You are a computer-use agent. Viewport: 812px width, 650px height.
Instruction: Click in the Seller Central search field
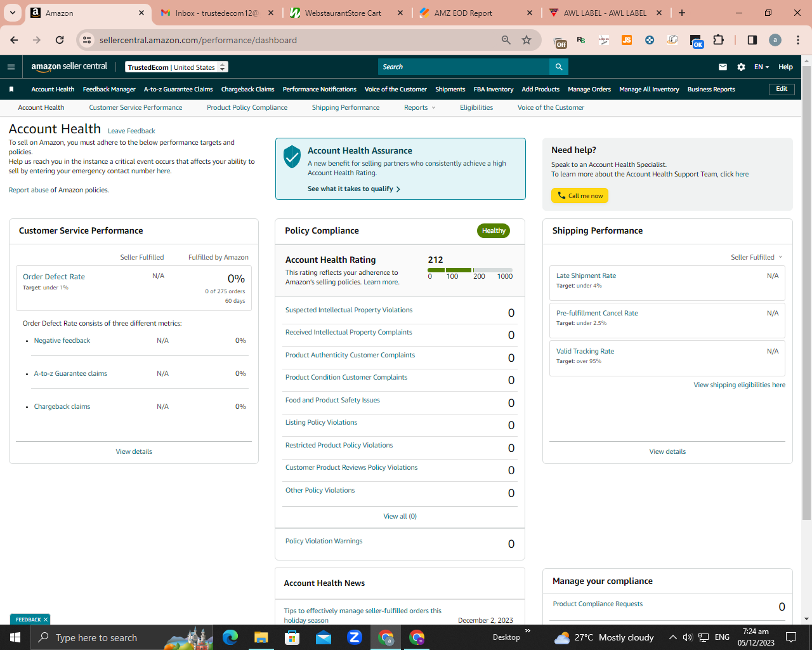point(464,67)
